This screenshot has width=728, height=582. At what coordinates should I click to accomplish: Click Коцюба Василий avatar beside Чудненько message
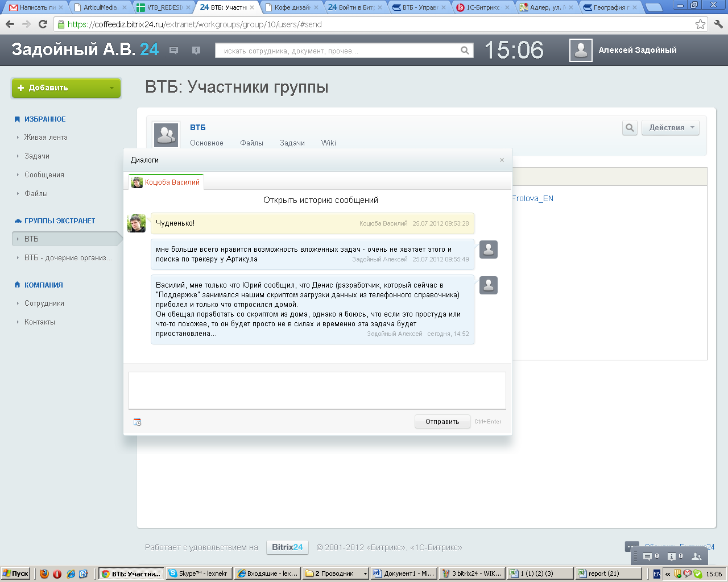pos(136,223)
